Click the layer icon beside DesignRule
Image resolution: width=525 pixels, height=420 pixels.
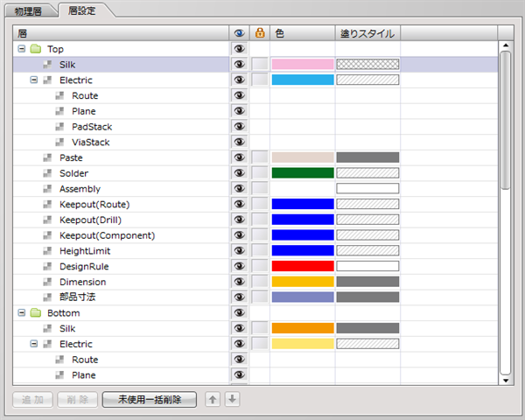[48, 267]
